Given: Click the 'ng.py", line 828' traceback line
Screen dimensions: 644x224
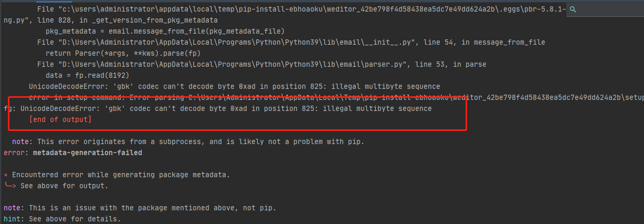Looking at the screenshot, I should tap(110, 20).
